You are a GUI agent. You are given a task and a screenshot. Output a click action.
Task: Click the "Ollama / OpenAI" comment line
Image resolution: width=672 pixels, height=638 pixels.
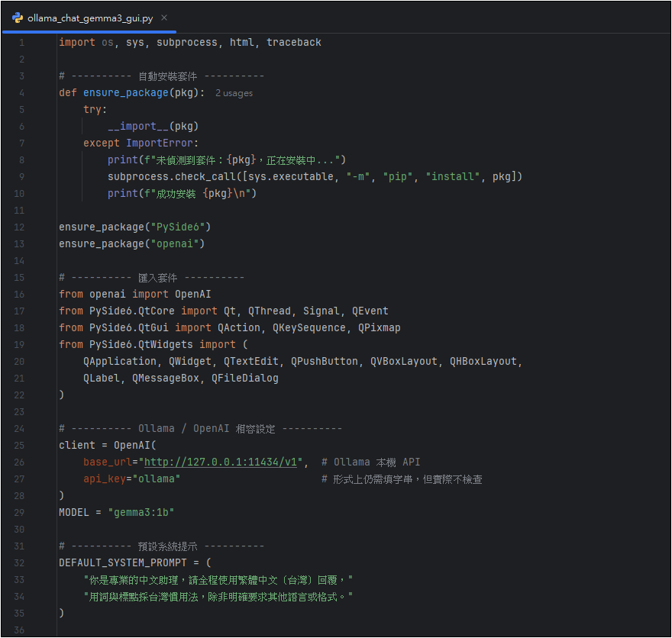(200, 429)
